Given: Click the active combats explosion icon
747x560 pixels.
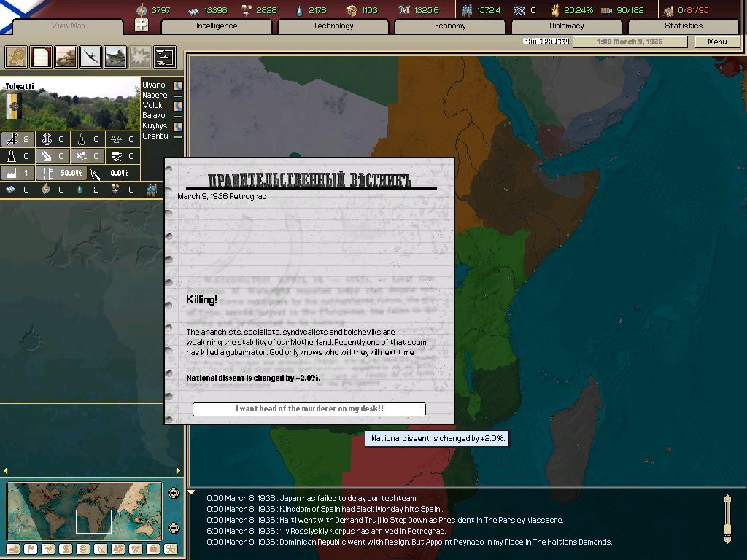Looking at the screenshot, I should point(139,57).
